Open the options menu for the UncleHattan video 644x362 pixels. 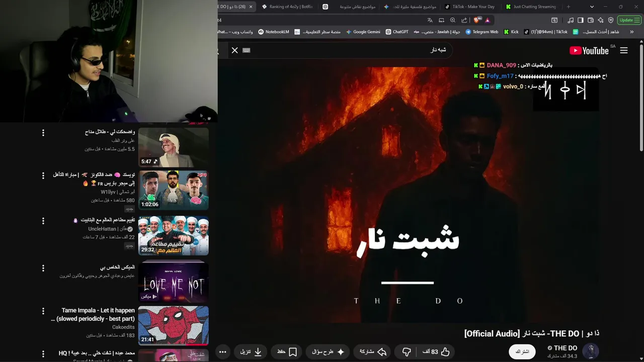coord(43,221)
